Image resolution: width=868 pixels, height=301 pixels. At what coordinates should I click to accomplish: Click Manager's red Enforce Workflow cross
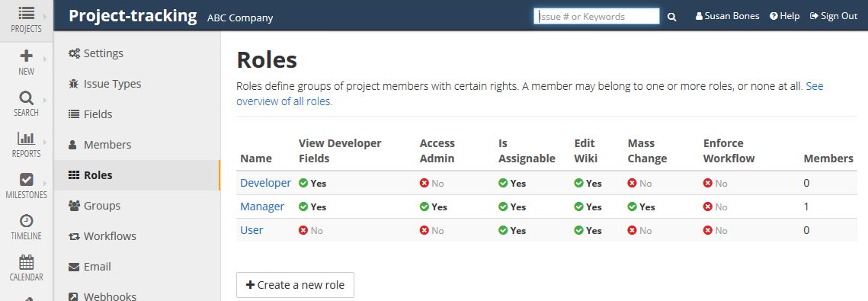coord(708,207)
